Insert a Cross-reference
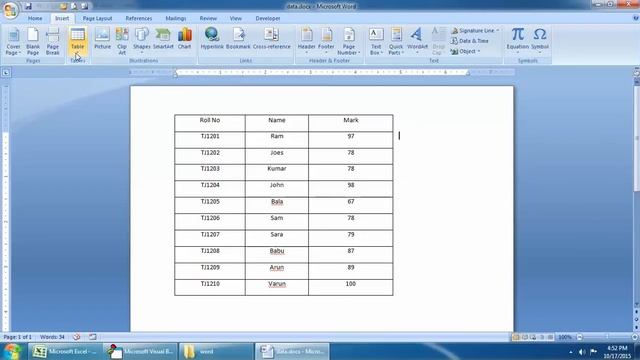The height and width of the screenshot is (360, 640). (272, 39)
